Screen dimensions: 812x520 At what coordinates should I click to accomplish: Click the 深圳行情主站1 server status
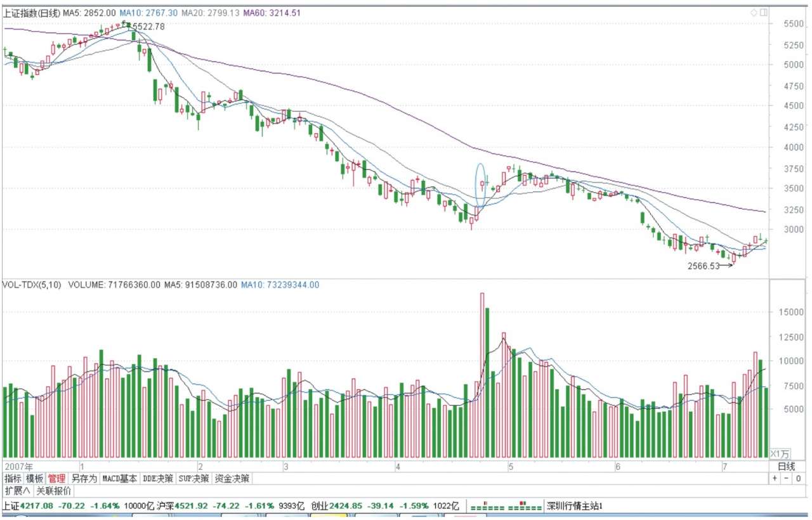point(573,507)
